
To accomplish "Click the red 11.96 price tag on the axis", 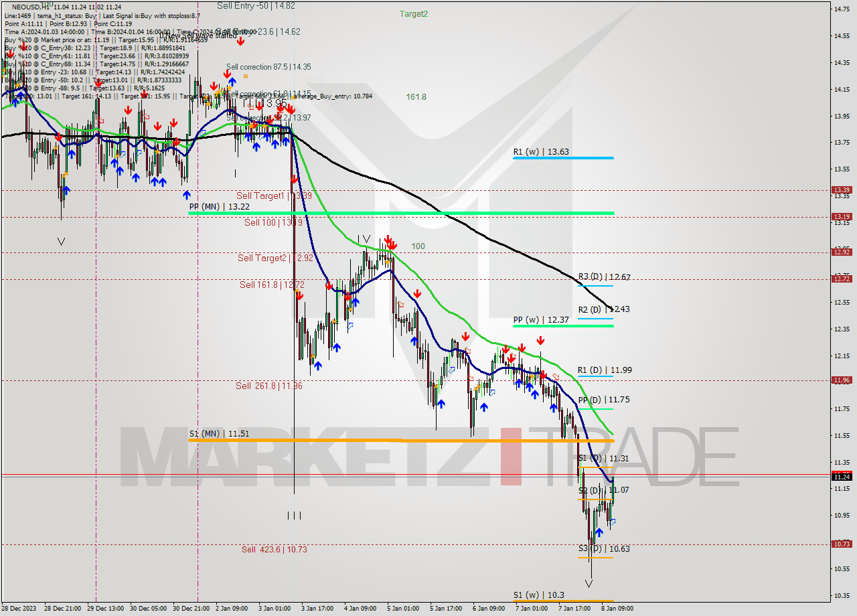I will coord(842,380).
